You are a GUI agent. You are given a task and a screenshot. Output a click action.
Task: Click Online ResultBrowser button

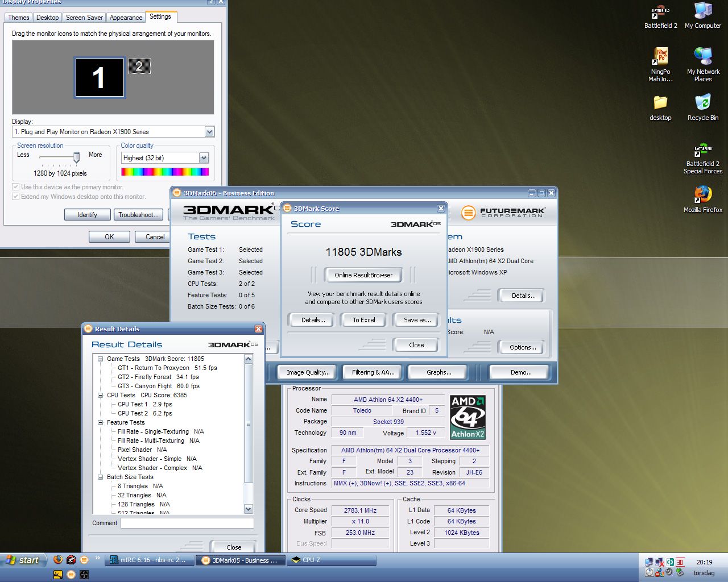click(363, 275)
